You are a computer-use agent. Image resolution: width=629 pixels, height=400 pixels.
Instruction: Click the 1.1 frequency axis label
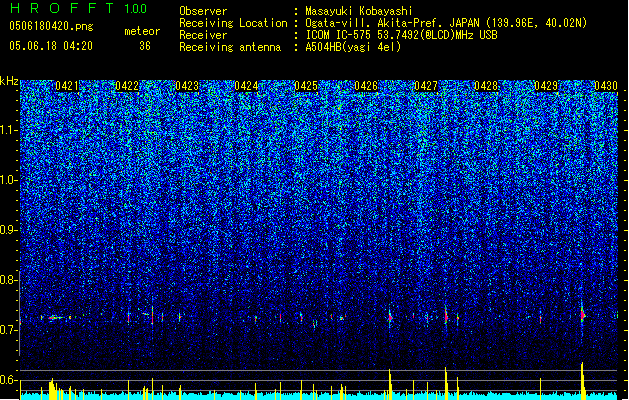8,130
